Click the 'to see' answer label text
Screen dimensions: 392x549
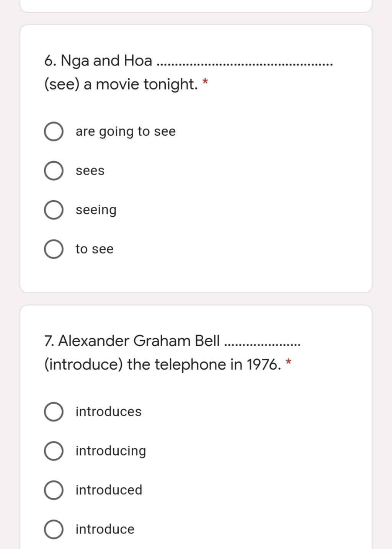tap(95, 249)
